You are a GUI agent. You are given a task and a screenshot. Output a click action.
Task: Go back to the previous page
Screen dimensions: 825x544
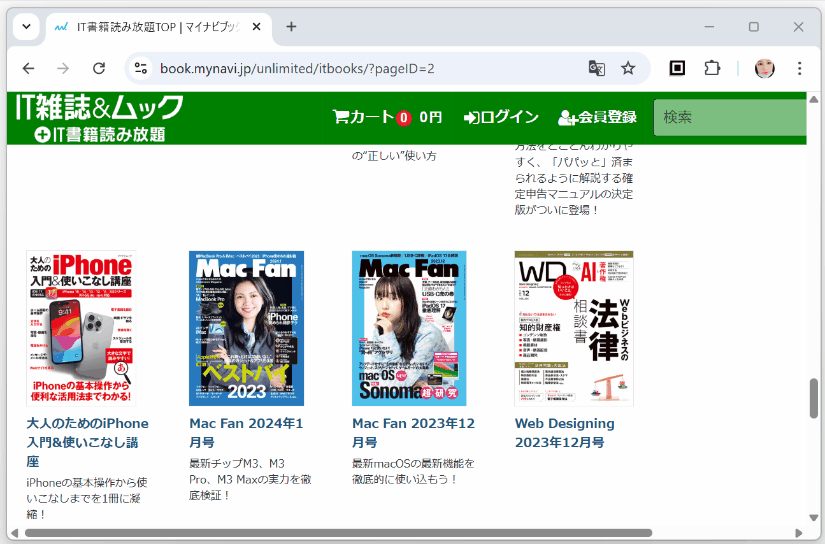click(28, 68)
